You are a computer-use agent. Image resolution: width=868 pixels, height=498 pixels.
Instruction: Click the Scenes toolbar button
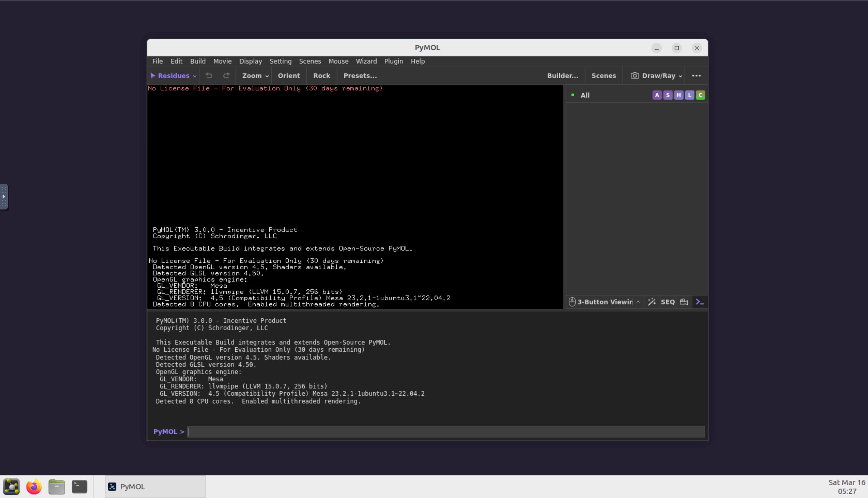604,76
